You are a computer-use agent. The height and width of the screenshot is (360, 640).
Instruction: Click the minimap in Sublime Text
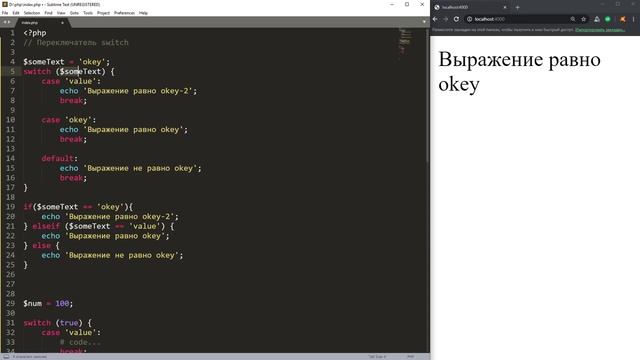[x=406, y=45]
